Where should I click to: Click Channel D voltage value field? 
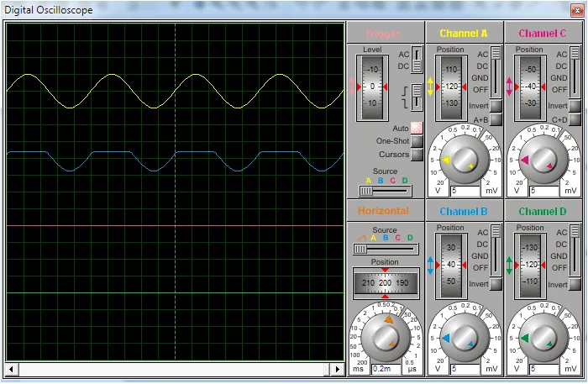pyautogui.click(x=544, y=369)
